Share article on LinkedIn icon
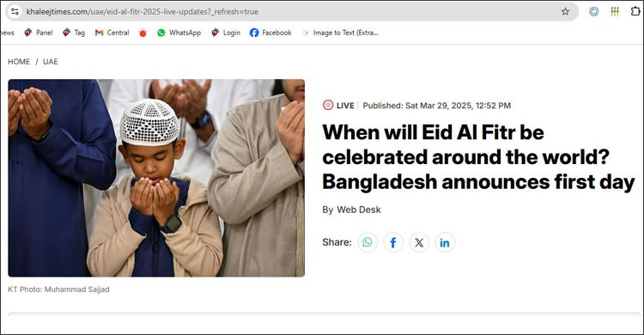This screenshot has height=335, width=644. pyautogui.click(x=445, y=242)
